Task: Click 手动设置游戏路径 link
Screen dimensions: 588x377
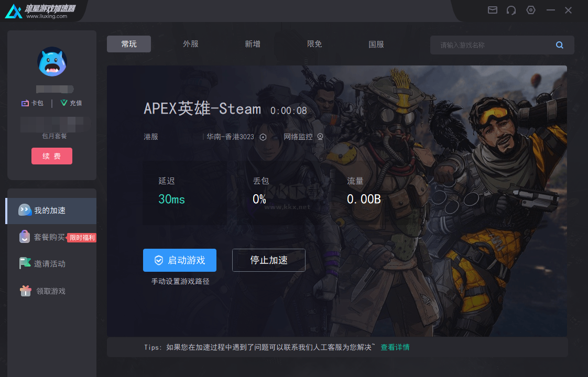Action: (180, 281)
